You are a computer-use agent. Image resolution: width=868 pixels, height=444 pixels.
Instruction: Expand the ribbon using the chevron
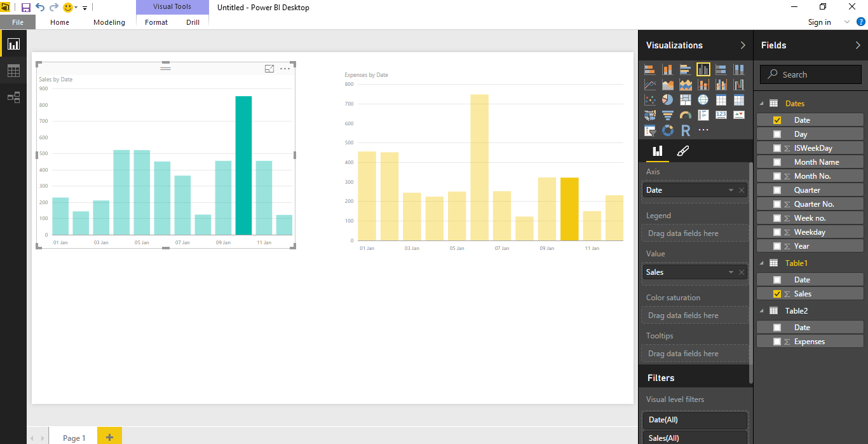(846, 22)
